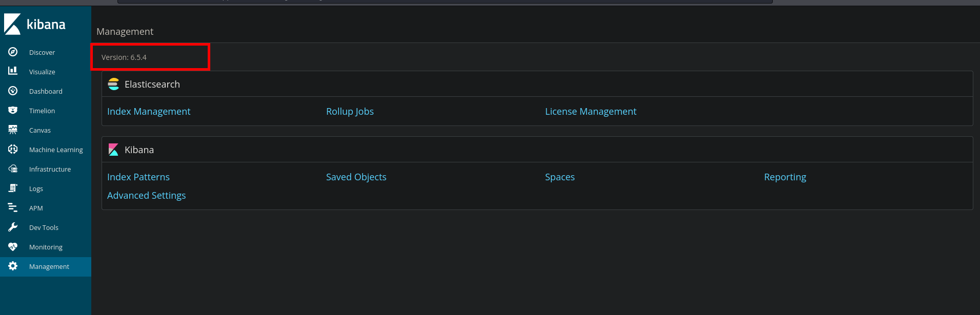The height and width of the screenshot is (315, 980).
Task: Open Index Management link
Action: (149, 112)
